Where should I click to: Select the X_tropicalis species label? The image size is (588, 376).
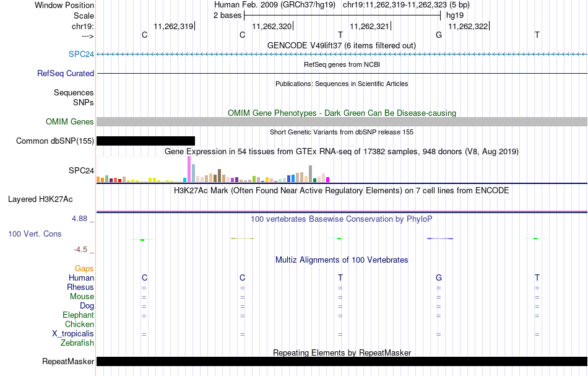[73, 334]
